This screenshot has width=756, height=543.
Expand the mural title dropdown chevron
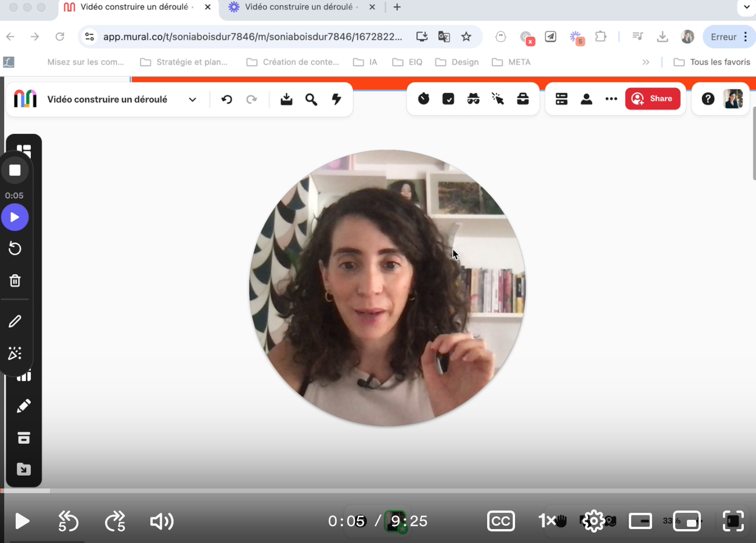click(192, 100)
